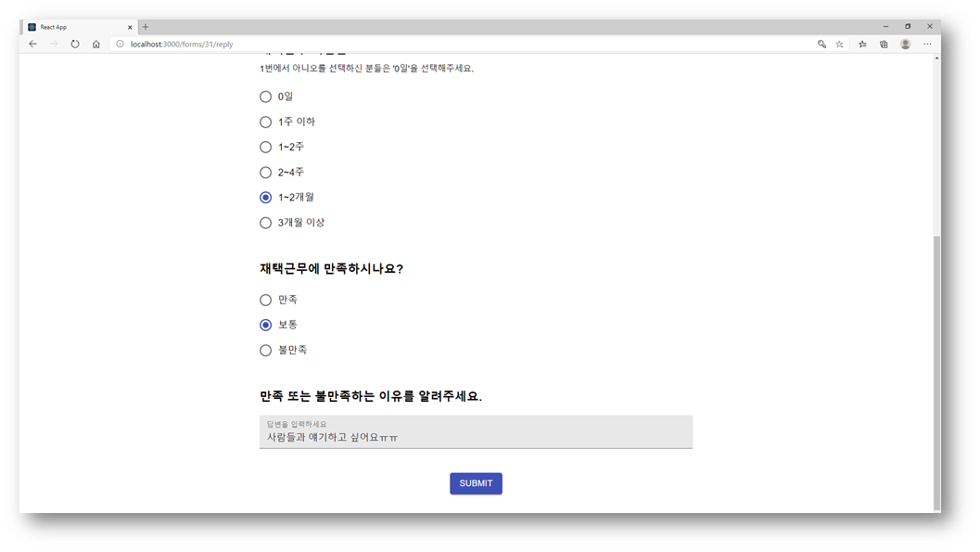This screenshot has height=552, width=980.
Task: Bookmark this page with the star icon
Action: (840, 43)
